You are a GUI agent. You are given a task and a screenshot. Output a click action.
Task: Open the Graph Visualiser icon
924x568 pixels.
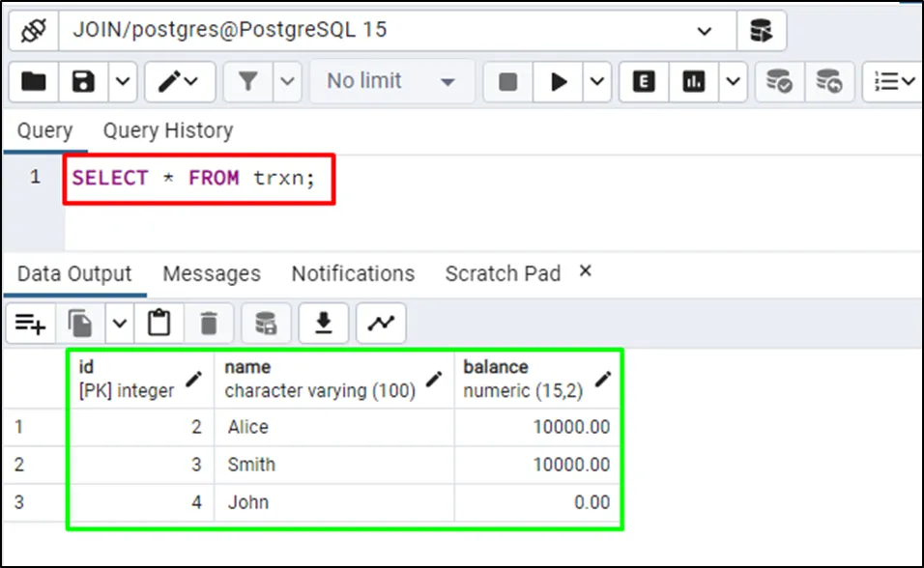coord(381,323)
